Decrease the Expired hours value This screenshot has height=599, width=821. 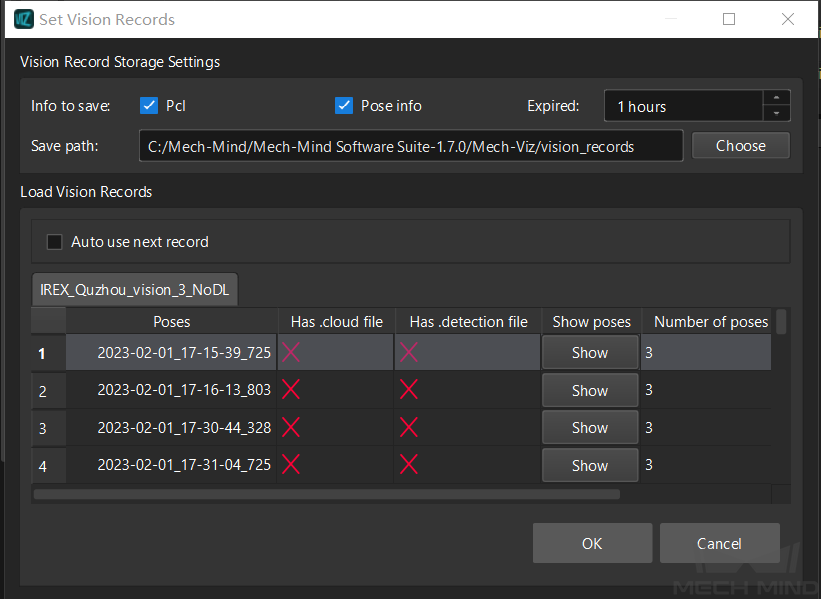776,113
